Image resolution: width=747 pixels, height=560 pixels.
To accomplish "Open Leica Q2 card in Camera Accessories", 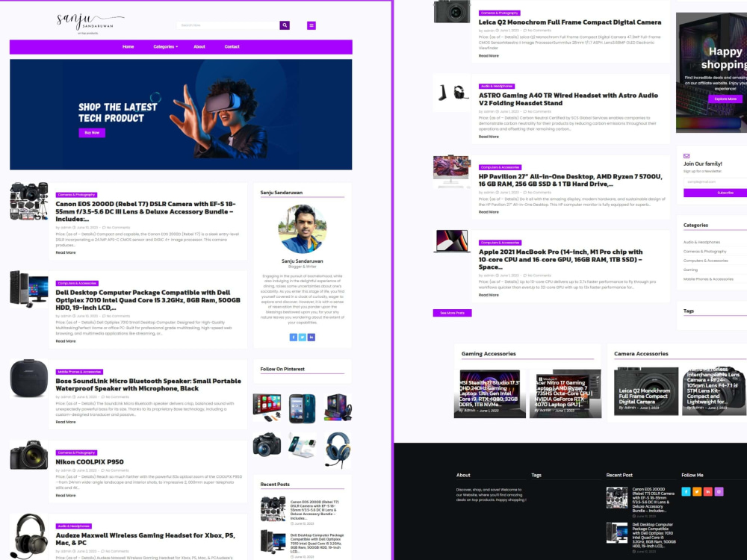I will click(646, 391).
